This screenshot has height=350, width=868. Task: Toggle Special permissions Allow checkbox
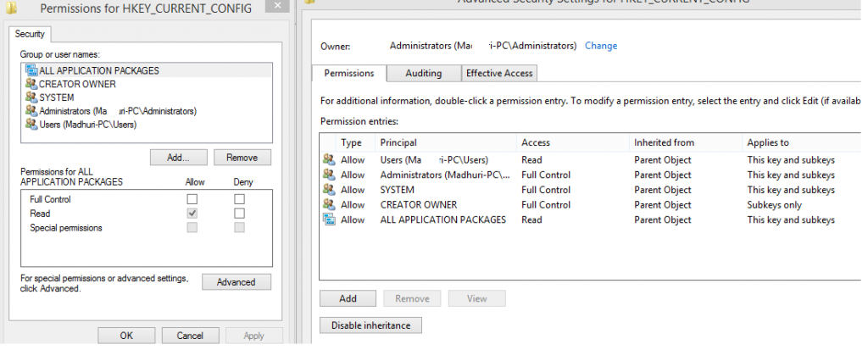click(192, 228)
